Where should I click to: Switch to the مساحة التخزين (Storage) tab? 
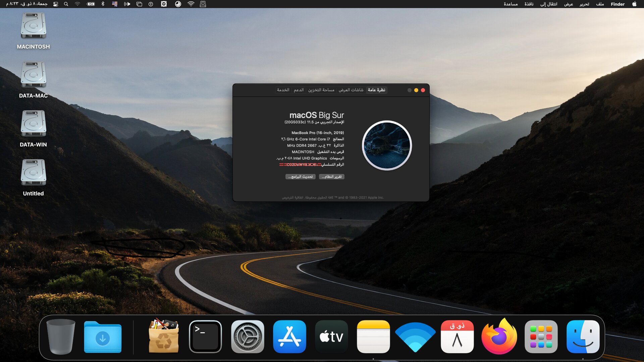click(x=321, y=90)
